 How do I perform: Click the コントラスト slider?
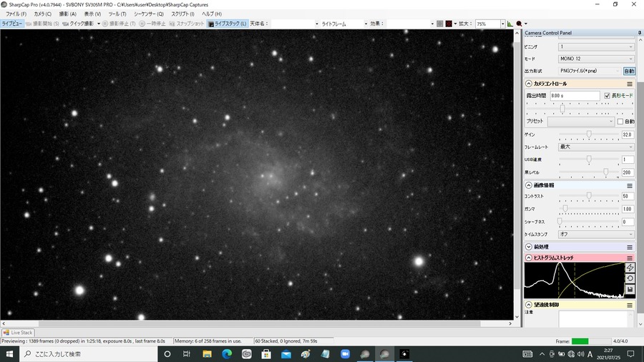point(589,196)
